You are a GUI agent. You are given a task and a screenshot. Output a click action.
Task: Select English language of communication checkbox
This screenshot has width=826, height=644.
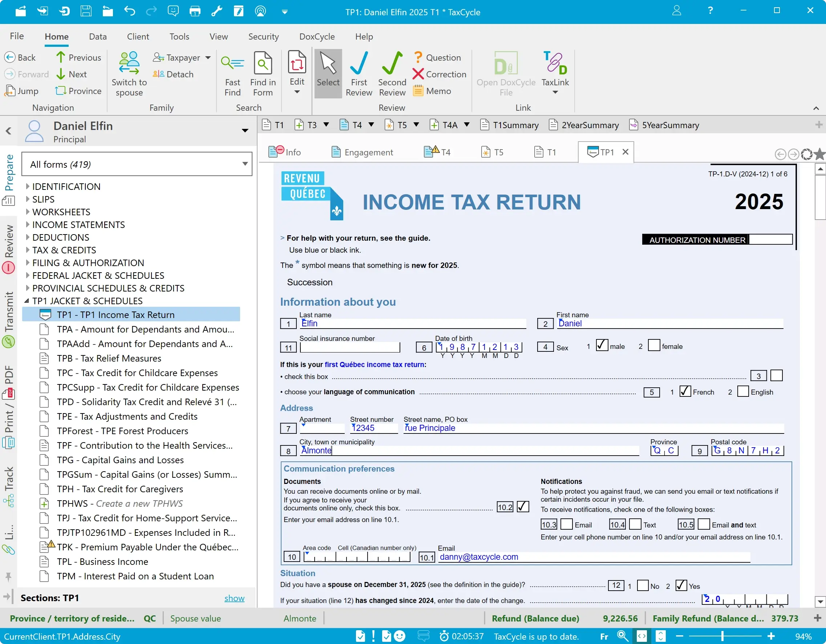(743, 391)
